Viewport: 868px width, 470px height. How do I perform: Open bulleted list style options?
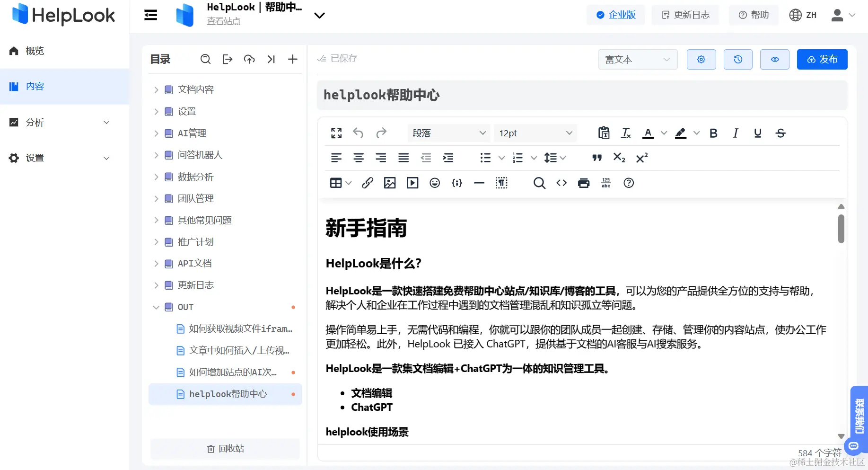coord(501,158)
